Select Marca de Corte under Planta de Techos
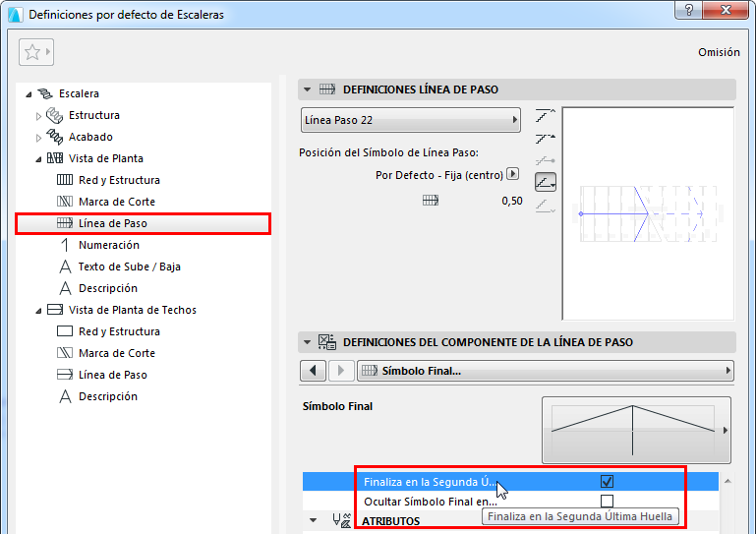Image resolution: width=756 pixels, height=534 pixels. click(x=117, y=353)
